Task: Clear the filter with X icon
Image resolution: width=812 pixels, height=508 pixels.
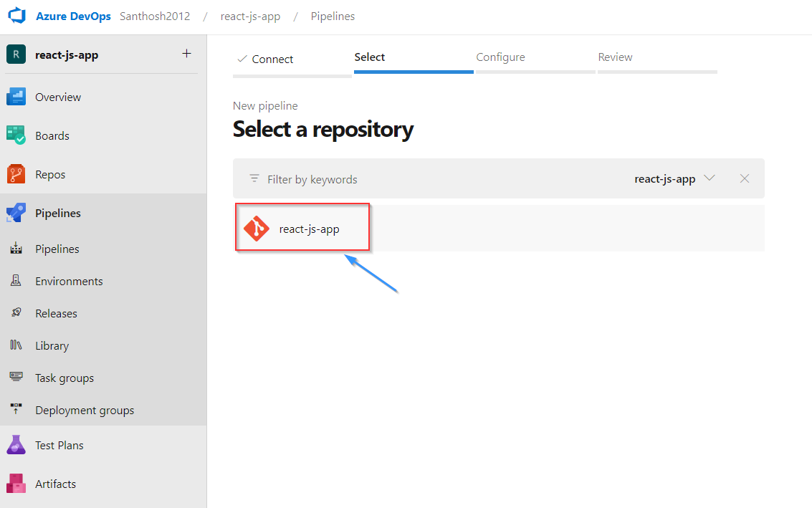Action: coord(744,178)
